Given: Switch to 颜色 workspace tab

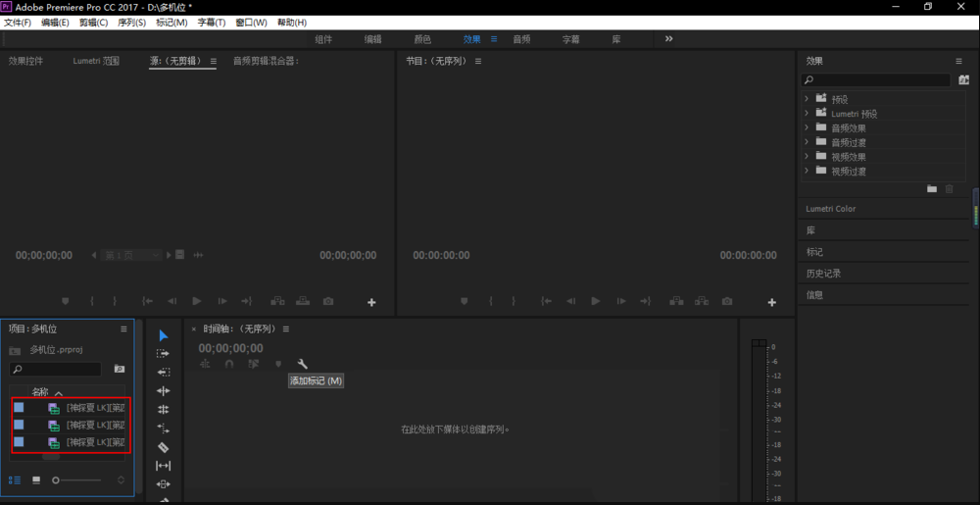Looking at the screenshot, I should pyautogui.click(x=422, y=39).
